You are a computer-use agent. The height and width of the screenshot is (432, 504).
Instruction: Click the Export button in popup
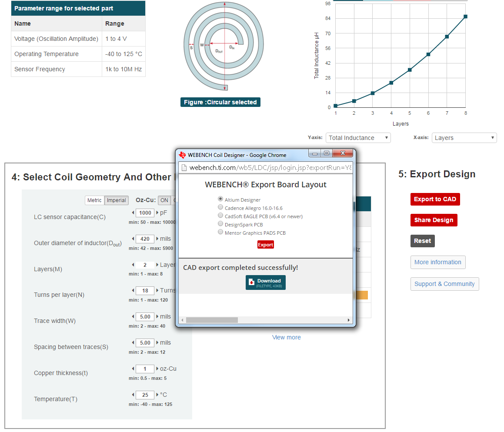tap(266, 245)
